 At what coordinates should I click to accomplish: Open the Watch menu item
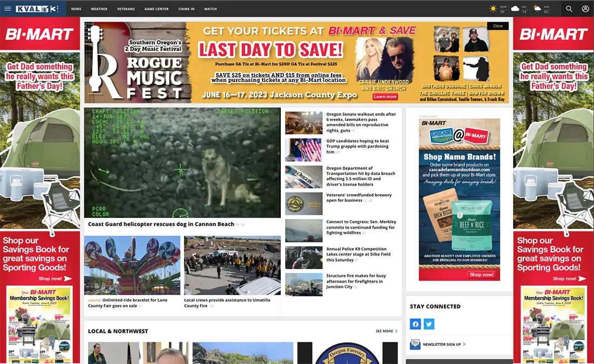pyautogui.click(x=210, y=9)
